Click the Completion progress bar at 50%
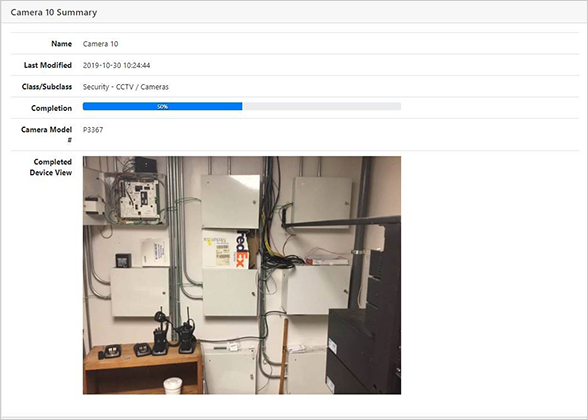The width and height of the screenshot is (588, 420). [x=242, y=106]
